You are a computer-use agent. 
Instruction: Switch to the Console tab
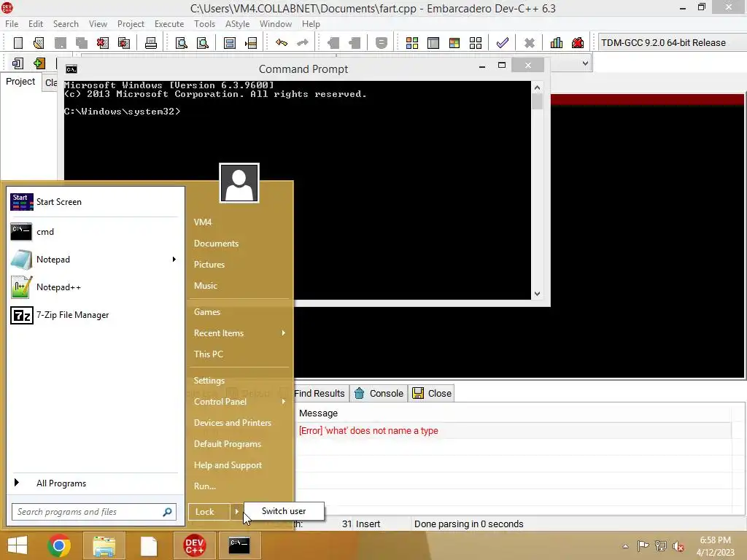point(379,393)
